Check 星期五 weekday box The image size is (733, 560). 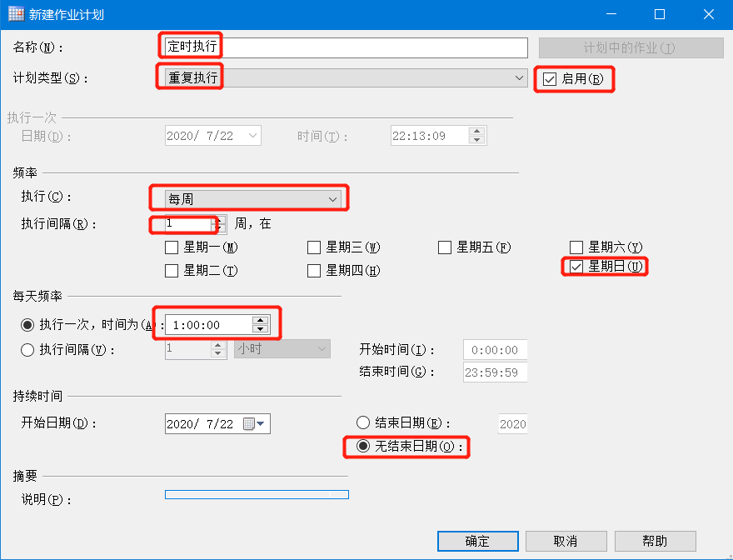[445, 247]
